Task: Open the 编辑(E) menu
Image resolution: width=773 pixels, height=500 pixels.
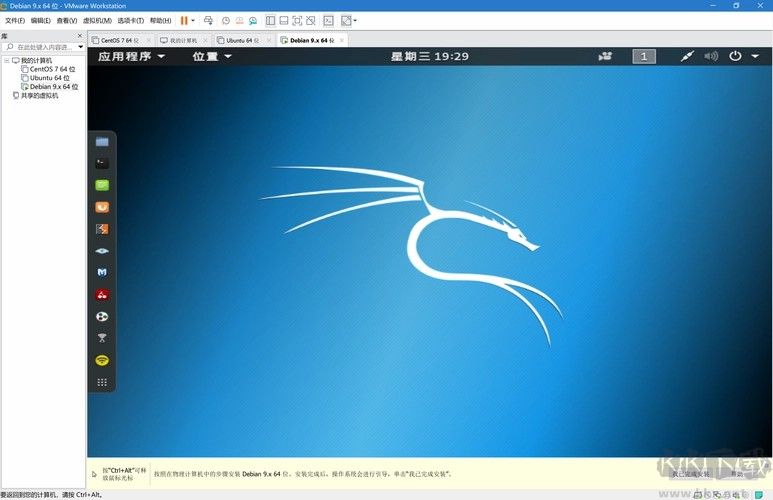Action: tap(40, 21)
